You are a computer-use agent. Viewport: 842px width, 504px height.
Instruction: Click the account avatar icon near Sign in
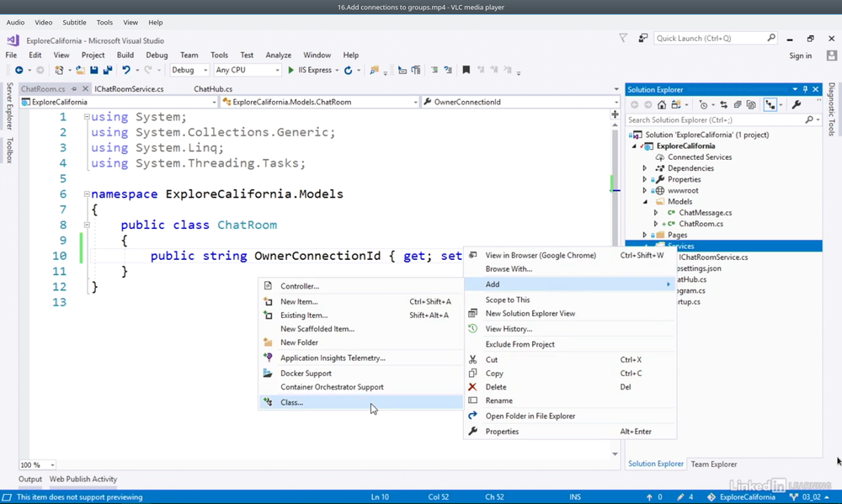coord(832,56)
